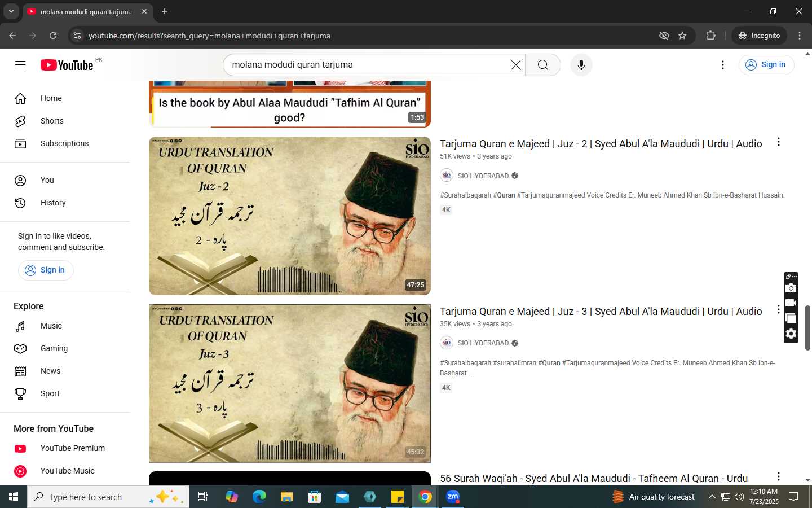Click the sidebar Sign in button
This screenshot has width=812, height=508.
tap(46, 270)
